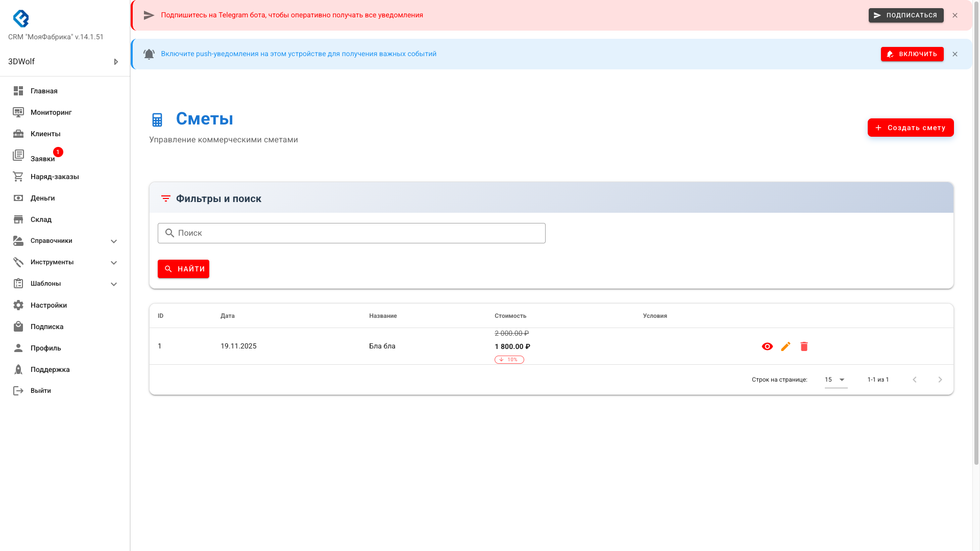
Task: Open rows per page dropdown
Action: 836,380
